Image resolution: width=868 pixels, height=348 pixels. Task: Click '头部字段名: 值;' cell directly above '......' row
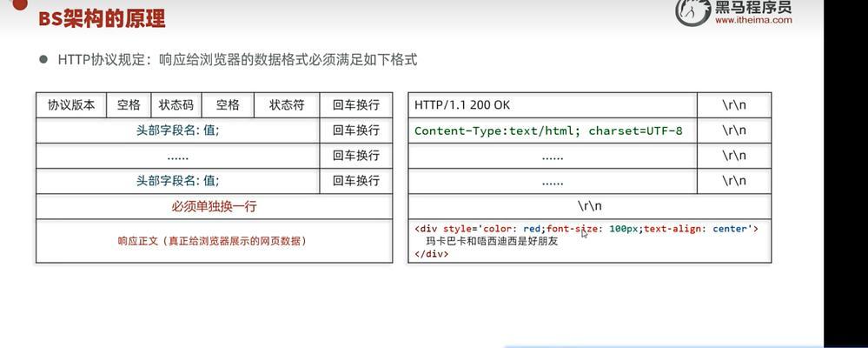[178, 130]
